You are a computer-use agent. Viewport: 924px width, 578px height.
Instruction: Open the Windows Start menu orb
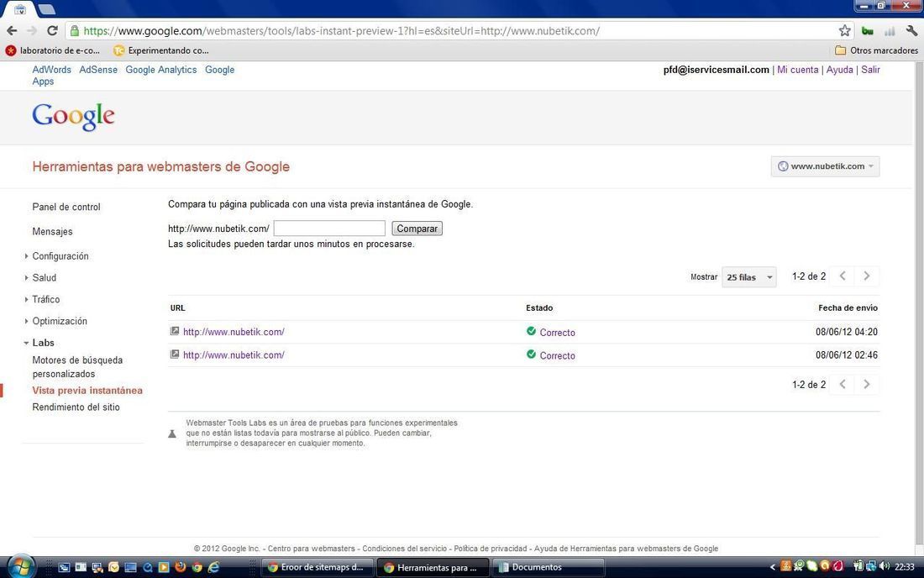[x=21, y=567]
